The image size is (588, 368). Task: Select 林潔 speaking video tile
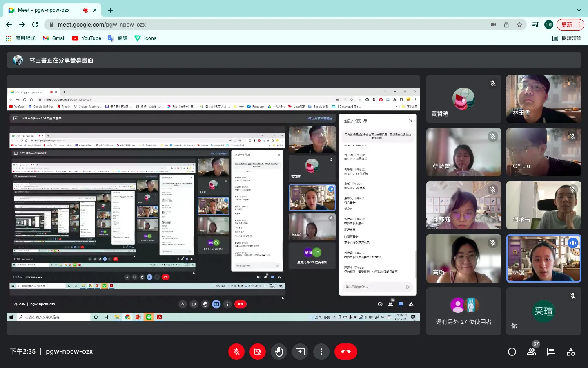point(544,258)
